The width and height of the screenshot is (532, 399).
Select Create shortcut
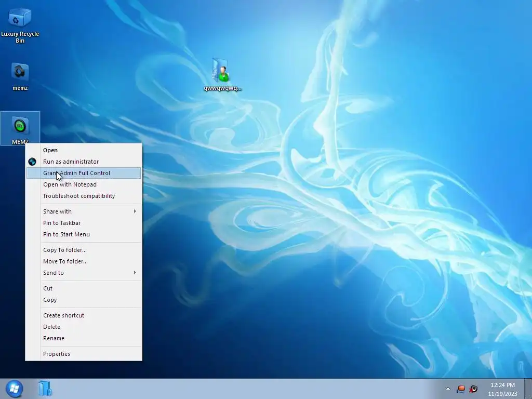(x=84, y=315)
